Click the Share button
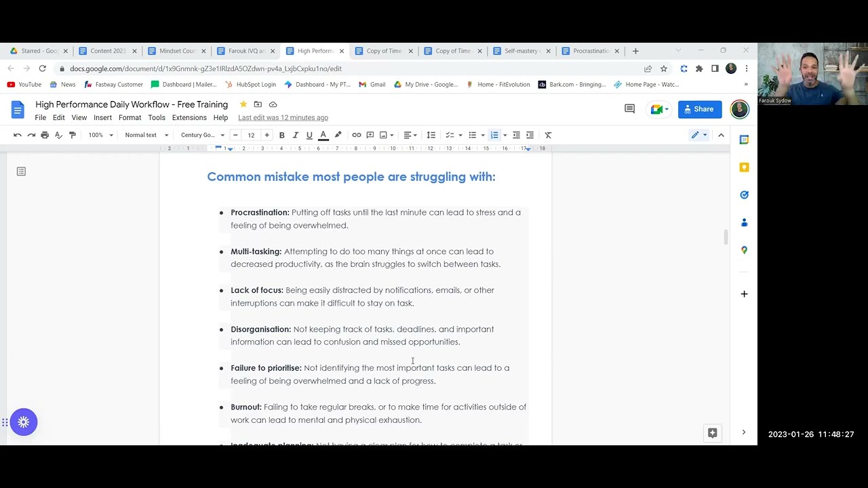 [x=699, y=109]
